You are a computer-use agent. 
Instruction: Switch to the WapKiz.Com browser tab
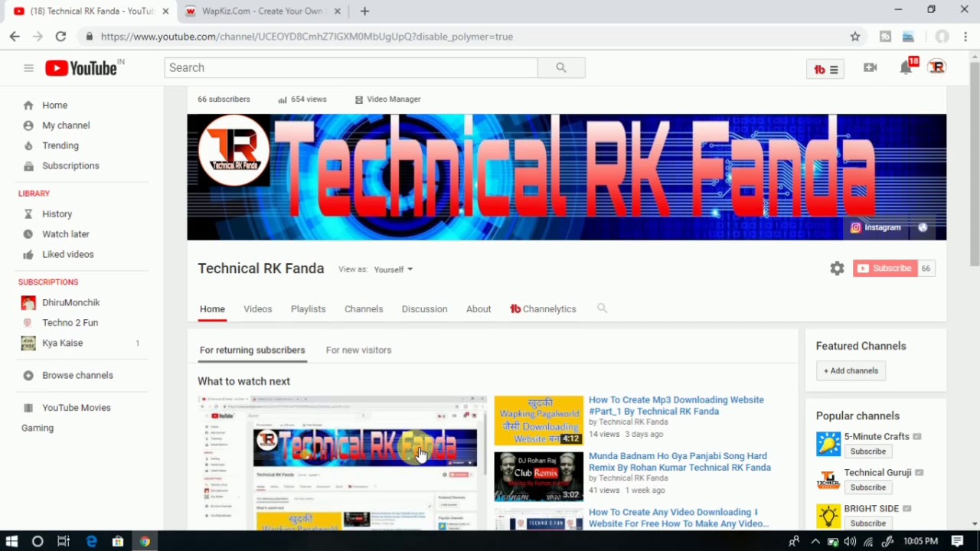[x=257, y=11]
